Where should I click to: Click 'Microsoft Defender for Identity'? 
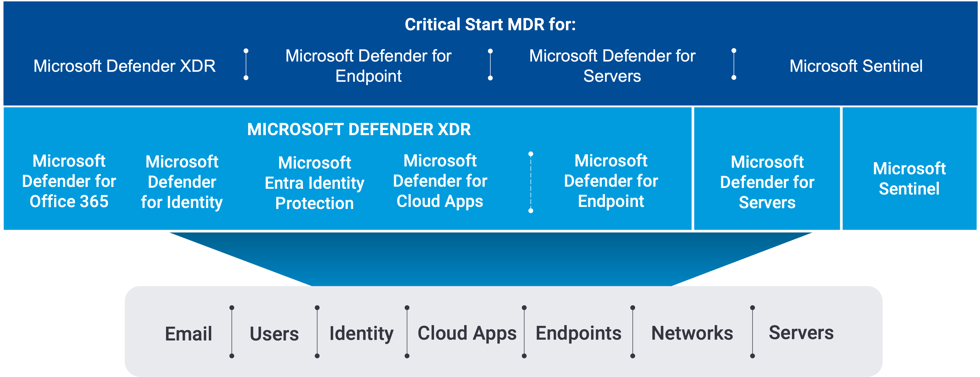182,182
